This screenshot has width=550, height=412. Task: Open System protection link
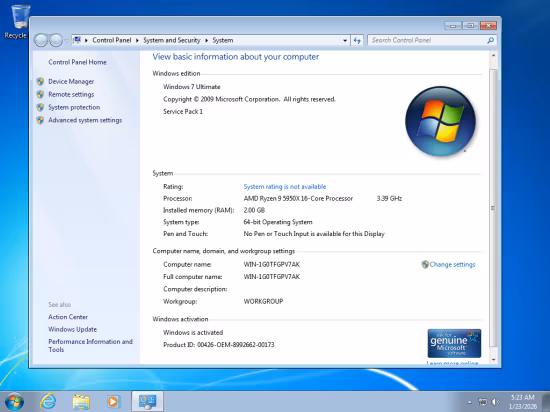coord(74,107)
